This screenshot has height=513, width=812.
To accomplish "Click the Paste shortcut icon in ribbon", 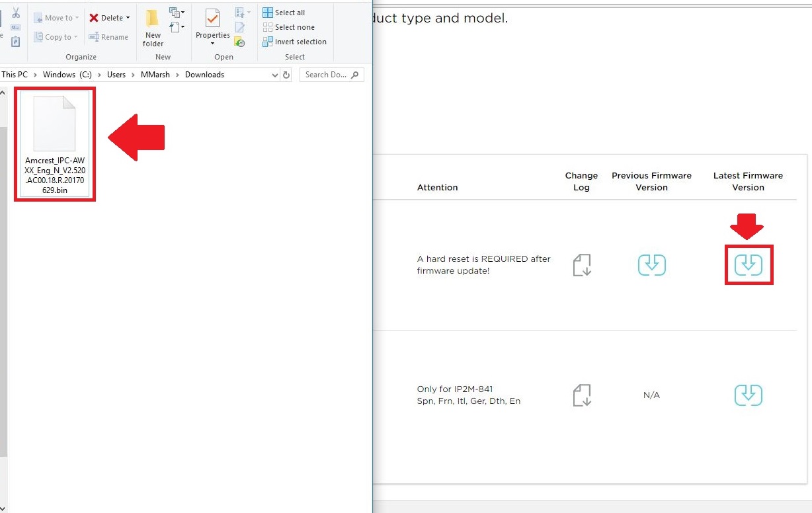I will [16, 42].
